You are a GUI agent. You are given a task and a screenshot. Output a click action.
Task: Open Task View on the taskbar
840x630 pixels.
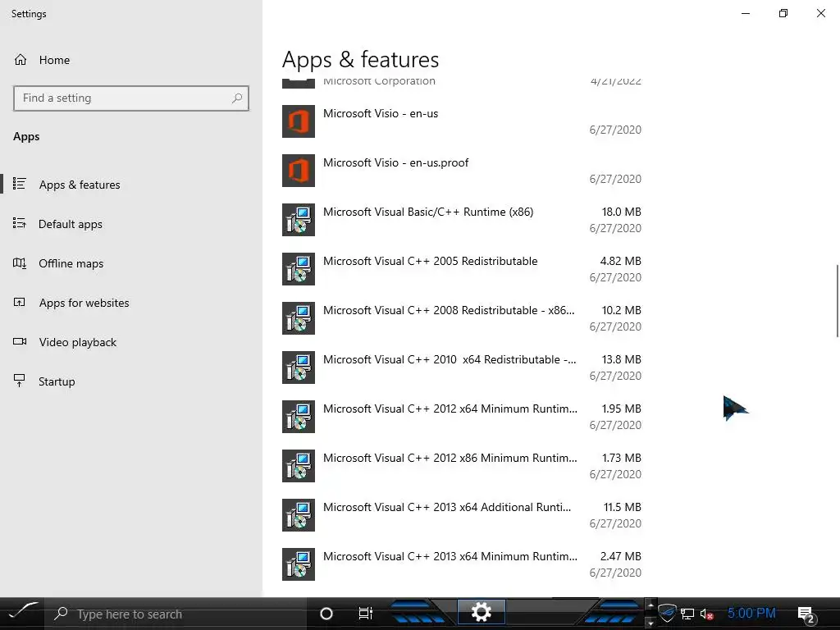point(365,613)
